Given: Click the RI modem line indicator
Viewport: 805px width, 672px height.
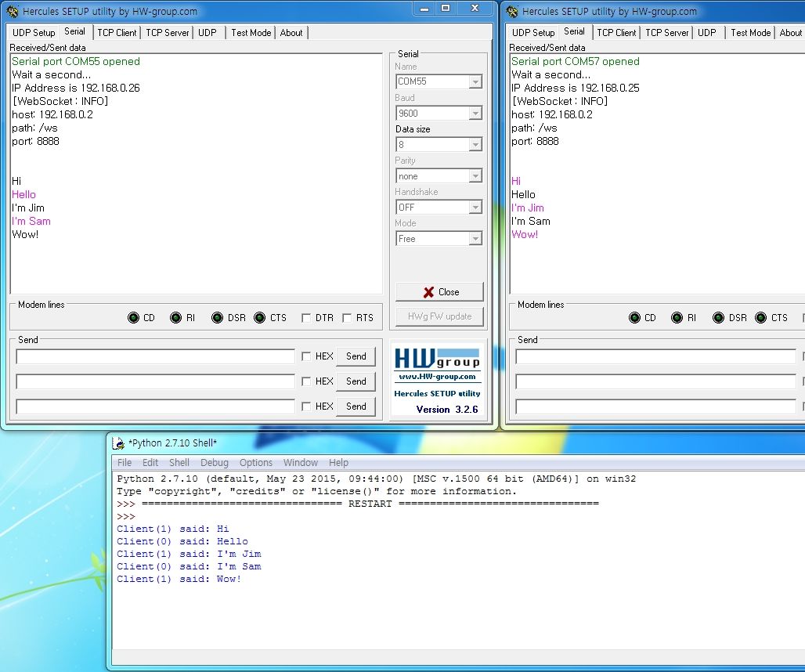Looking at the screenshot, I should click(x=175, y=317).
